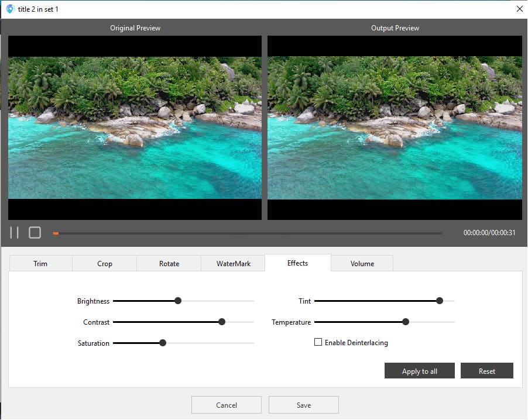Reset the effects settings
528x420 pixels.
click(486, 371)
